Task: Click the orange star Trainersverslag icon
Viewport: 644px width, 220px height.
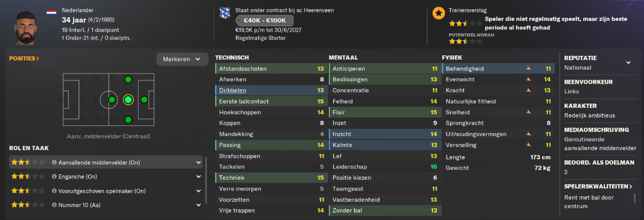Action: pyautogui.click(x=438, y=13)
